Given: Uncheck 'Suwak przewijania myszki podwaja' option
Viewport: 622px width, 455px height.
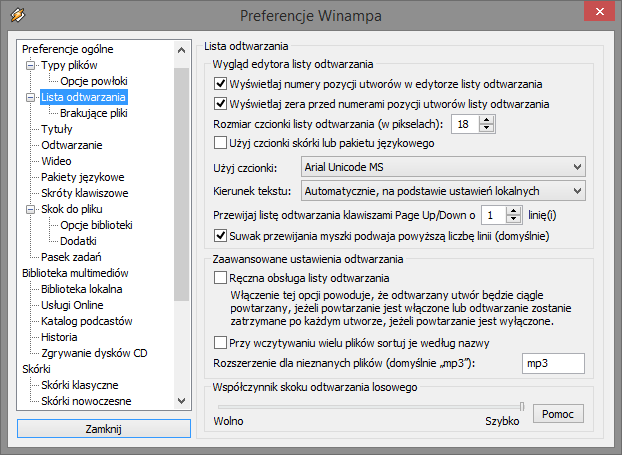Looking at the screenshot, I should click(220, 236).
